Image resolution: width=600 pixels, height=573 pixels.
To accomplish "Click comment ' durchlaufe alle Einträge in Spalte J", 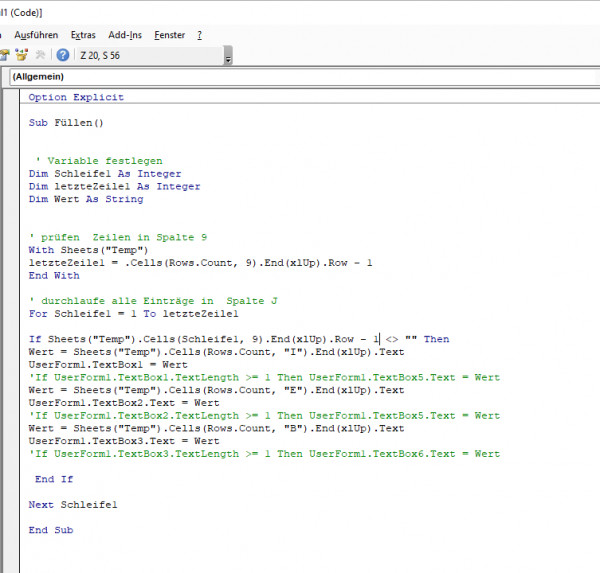I will (x=153, y=301).
